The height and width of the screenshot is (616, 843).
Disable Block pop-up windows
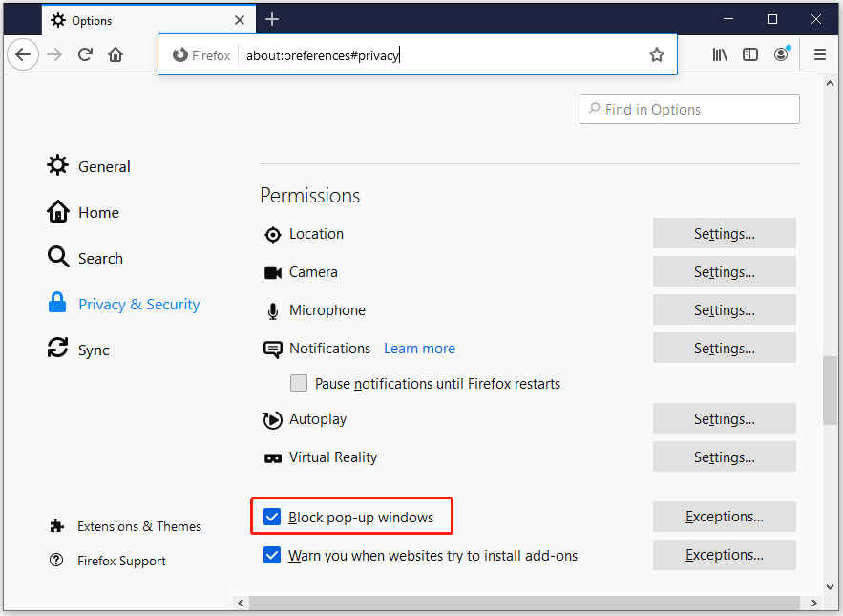coord(272,516)
